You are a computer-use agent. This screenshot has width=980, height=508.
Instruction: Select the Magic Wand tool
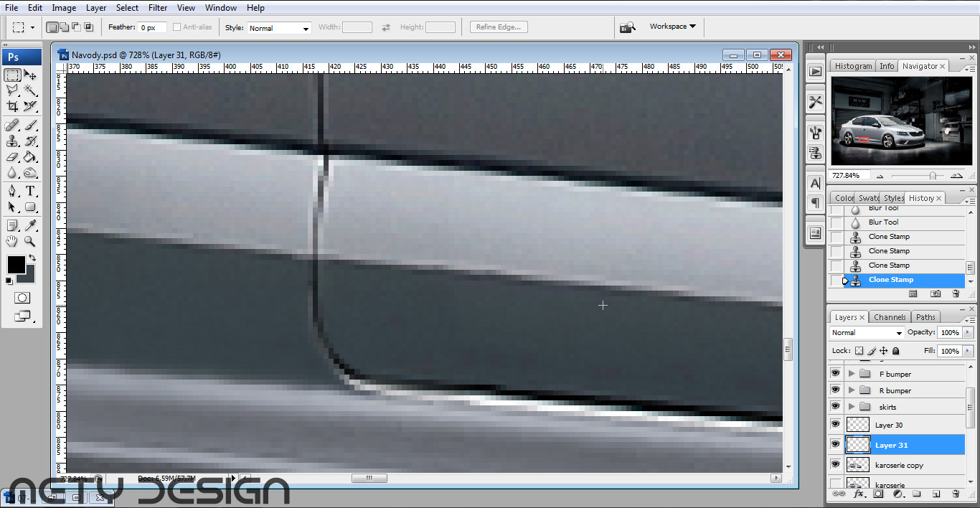tap(30, 90)
